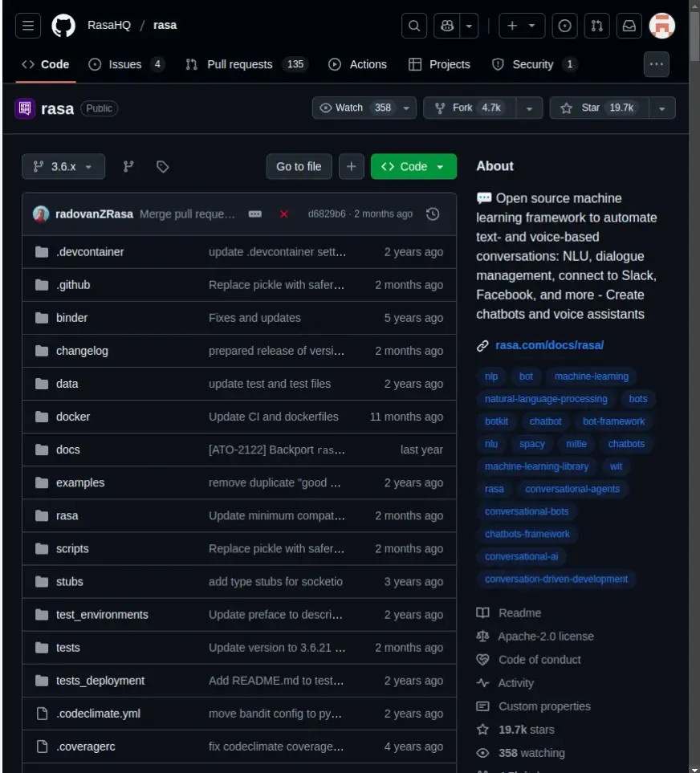Open the notifications inbox icon

629,26
